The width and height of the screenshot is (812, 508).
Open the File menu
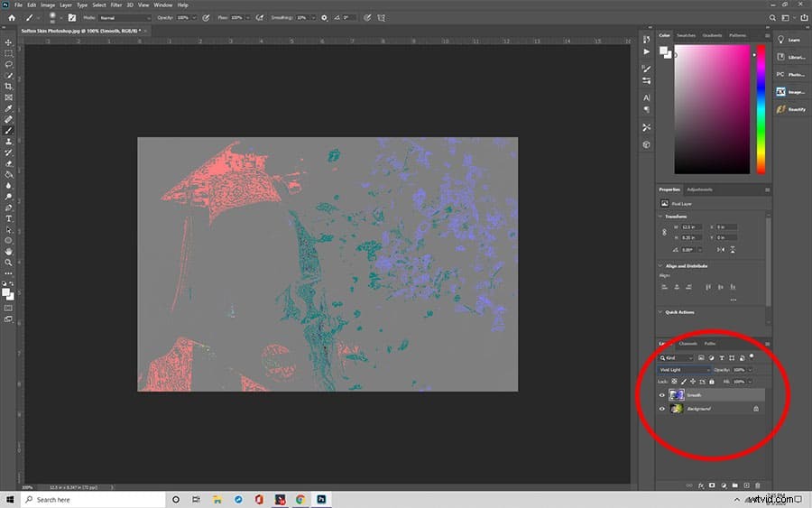click(x=18, y=5)
